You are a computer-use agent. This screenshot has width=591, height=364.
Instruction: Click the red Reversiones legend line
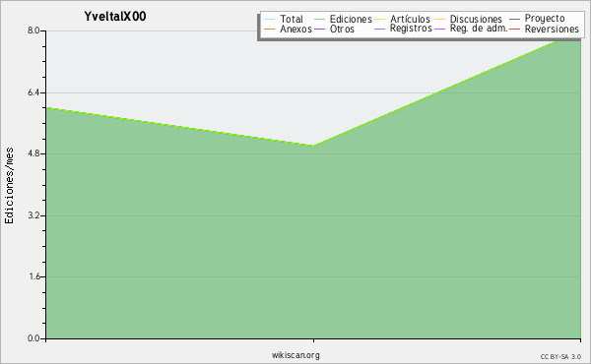click(514, 29)
